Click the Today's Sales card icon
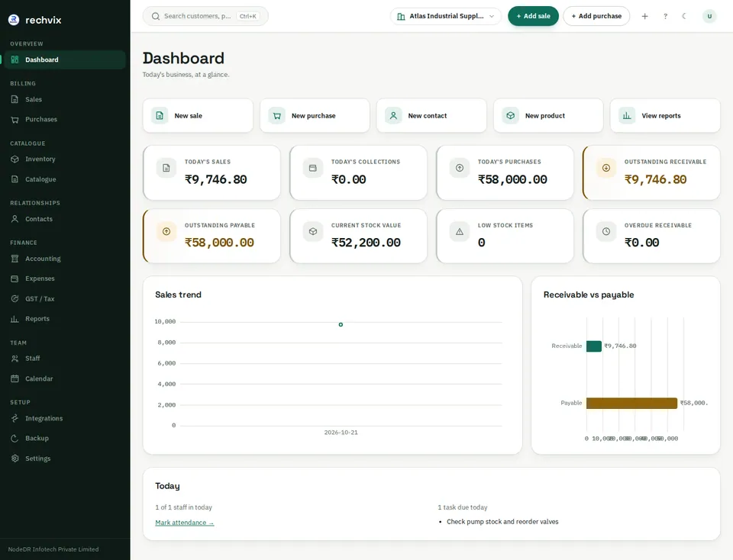This screenshot has width=733, height=560. coord(166,168)
